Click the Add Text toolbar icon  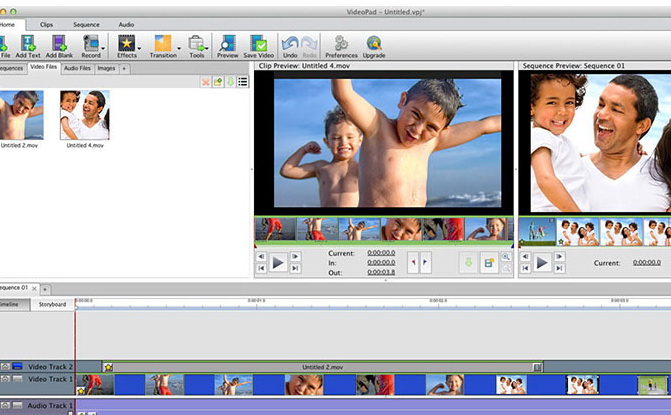[28, 43]
